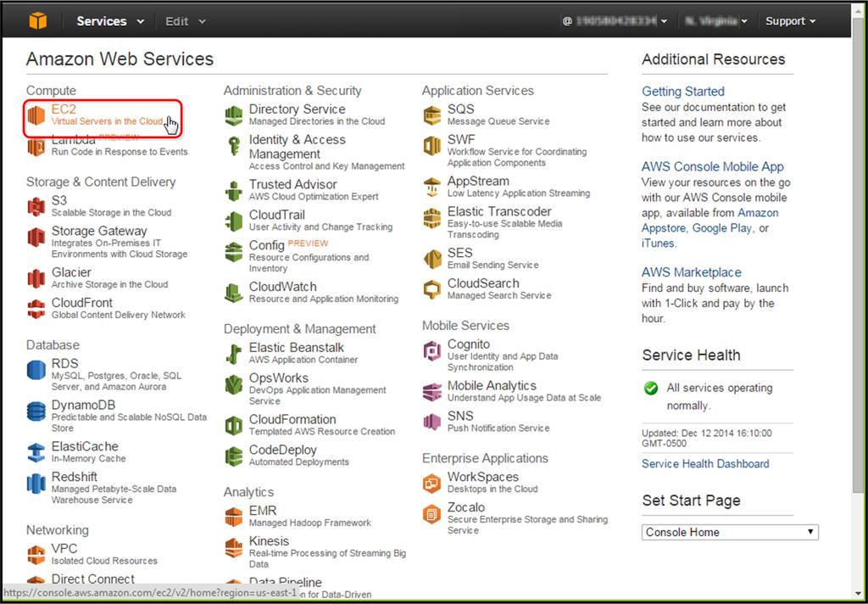The height and width of the screenshot is (604, 868).
Task: Click the Lambda service icon
Action: point(36,147)
